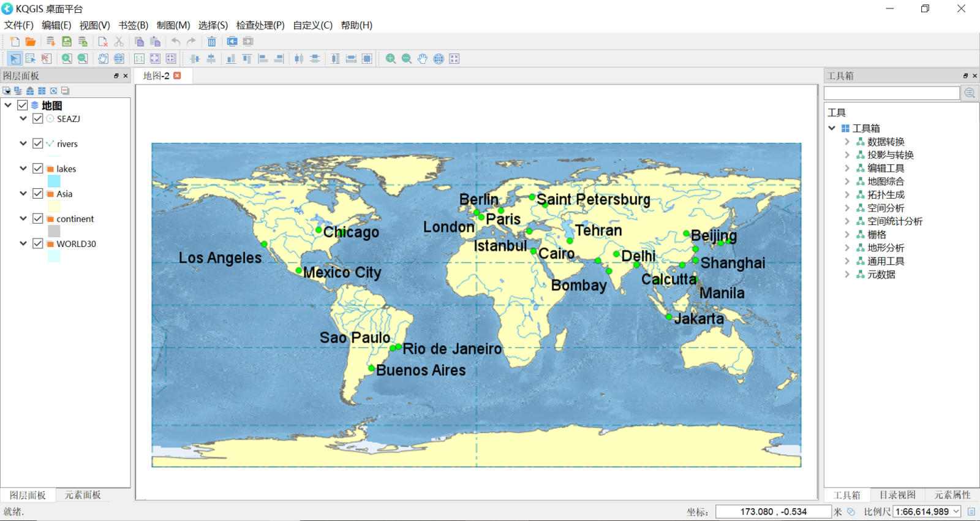Image resolution: width=980 pixels, height=521 pixels.
Task: Undo the last action with the undo arrow
Action: tap(176, 42)
